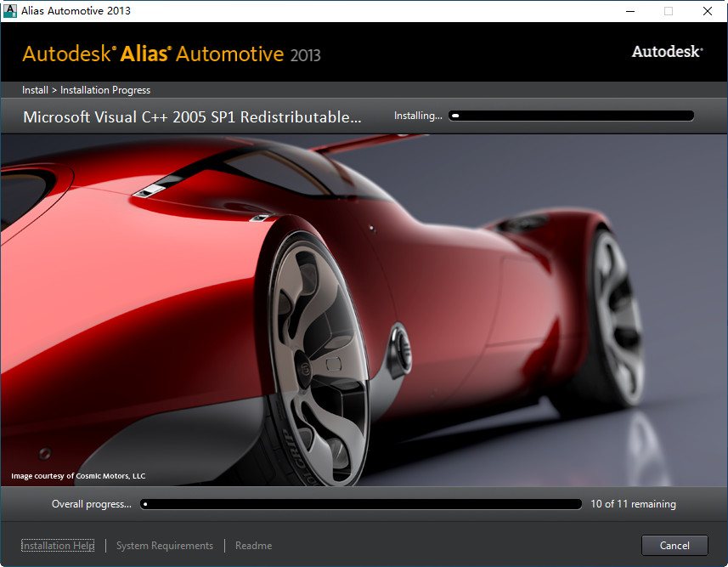Click the Autodesk logo at top right

(667, 52)
